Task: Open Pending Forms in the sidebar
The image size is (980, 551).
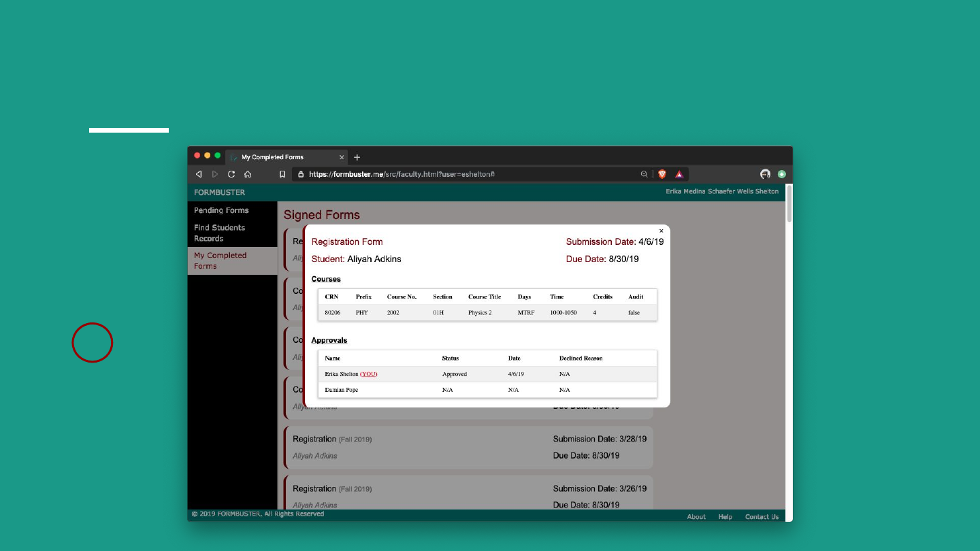Action: (221, 210)
